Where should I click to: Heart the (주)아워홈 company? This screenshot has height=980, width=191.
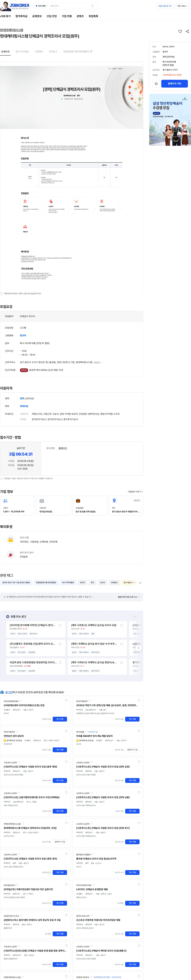click(86, 732)
